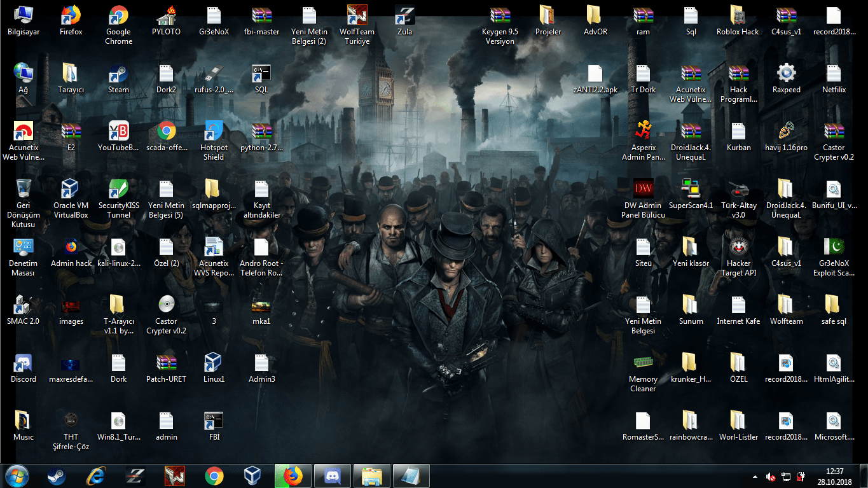Select the Kurban text file
Screen dimensions: 868x488
pyautogui.click(x=738, y=137)
